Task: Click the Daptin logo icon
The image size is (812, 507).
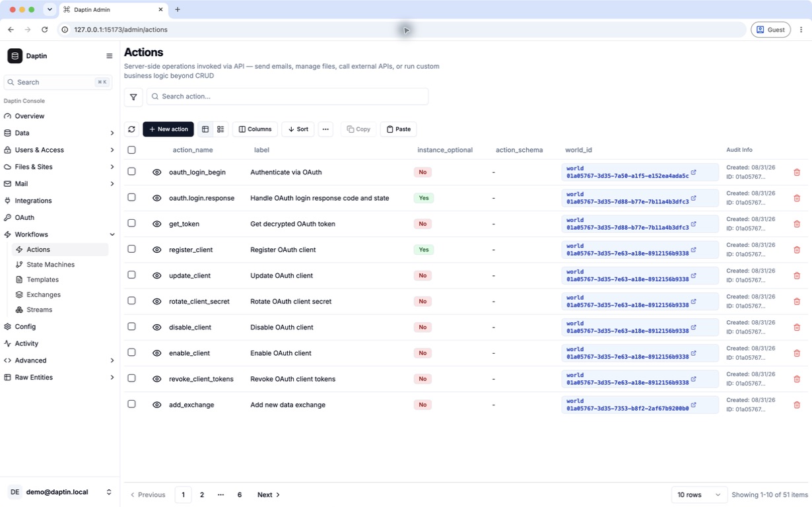Action: [15, 56]
